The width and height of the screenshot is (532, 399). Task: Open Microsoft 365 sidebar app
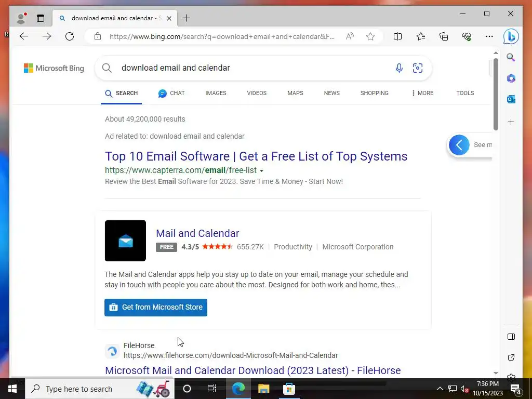511,78
